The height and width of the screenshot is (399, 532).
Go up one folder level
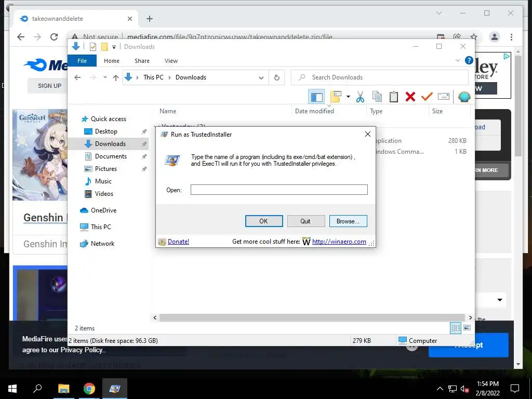coord(116,78)
